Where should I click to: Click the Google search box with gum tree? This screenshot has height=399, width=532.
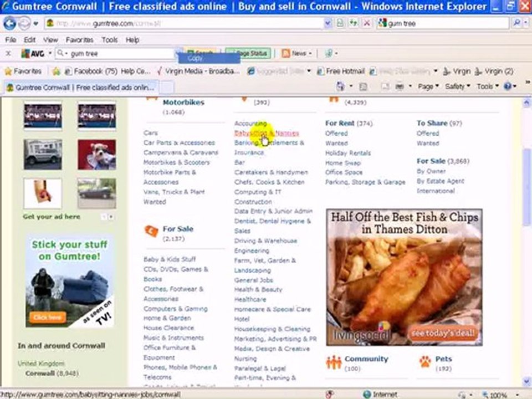443,23
